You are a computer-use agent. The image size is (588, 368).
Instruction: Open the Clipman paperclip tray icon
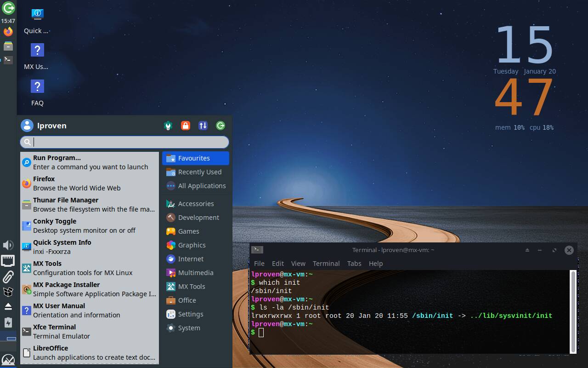8,276
